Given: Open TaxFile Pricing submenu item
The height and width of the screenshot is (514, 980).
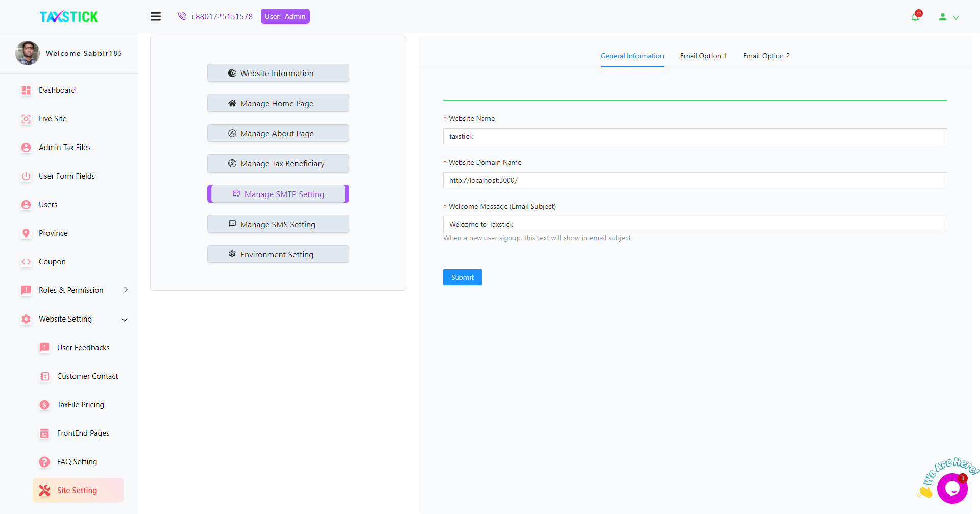Looking at the screenshot, I should (x=81, y=405).
